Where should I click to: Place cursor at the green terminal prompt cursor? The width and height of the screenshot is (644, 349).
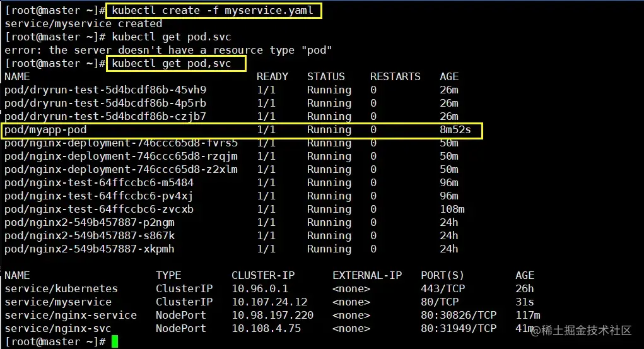click(115, 341)
